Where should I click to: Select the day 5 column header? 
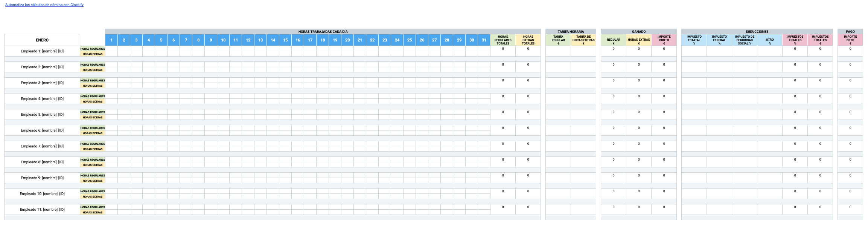tap(161, 40)
